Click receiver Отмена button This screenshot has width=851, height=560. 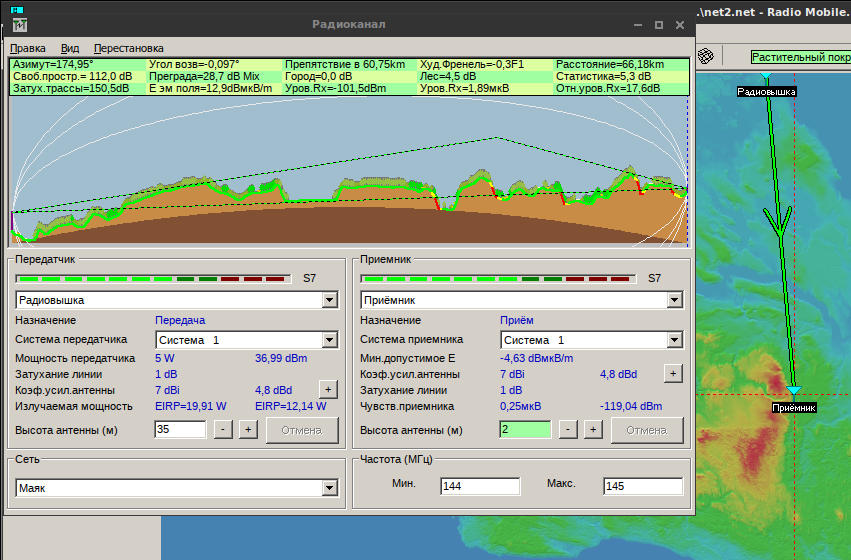pyautogui.click(x=647, y=430)
